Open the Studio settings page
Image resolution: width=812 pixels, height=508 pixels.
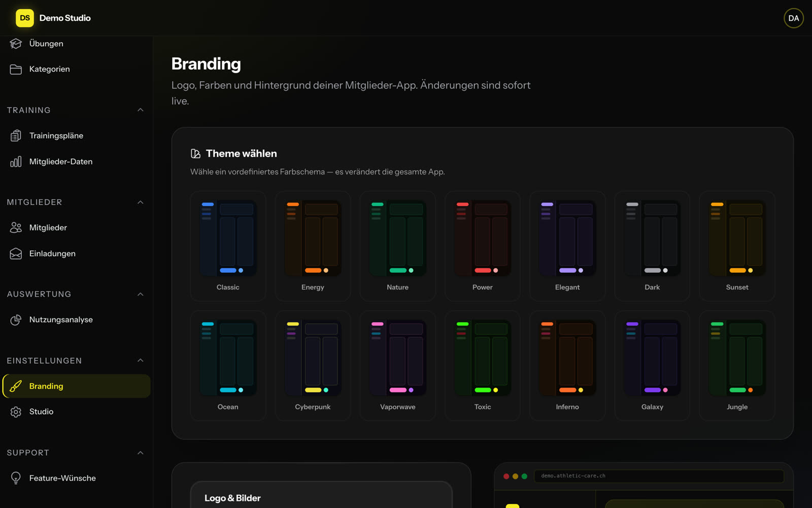[x=76, y=411]
